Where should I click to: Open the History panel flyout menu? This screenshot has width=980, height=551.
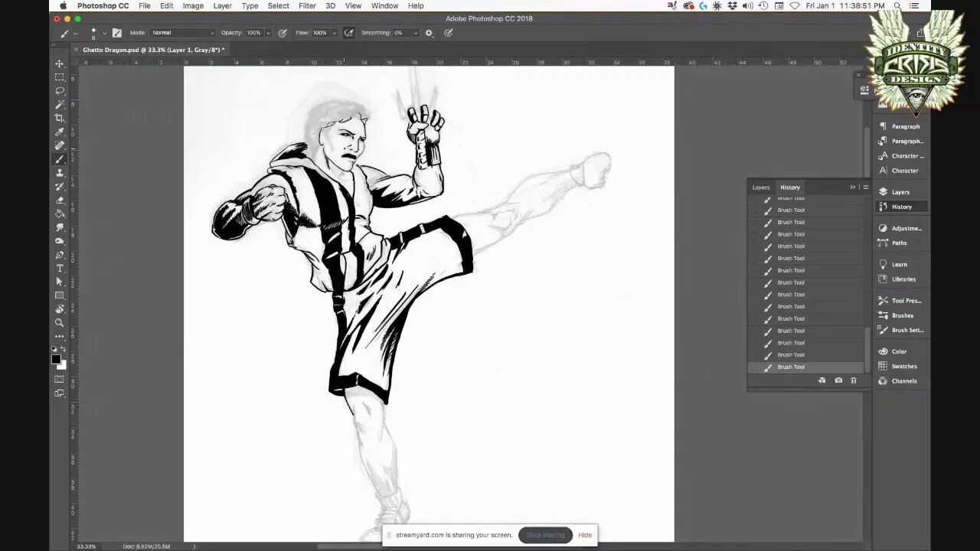click(x=866, y=187)
